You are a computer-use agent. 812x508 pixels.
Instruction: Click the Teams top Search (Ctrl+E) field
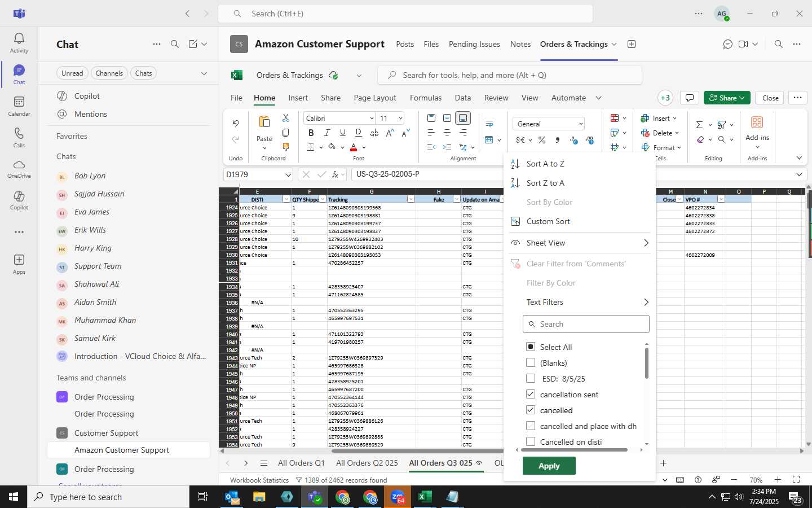(x=405, y=14)
